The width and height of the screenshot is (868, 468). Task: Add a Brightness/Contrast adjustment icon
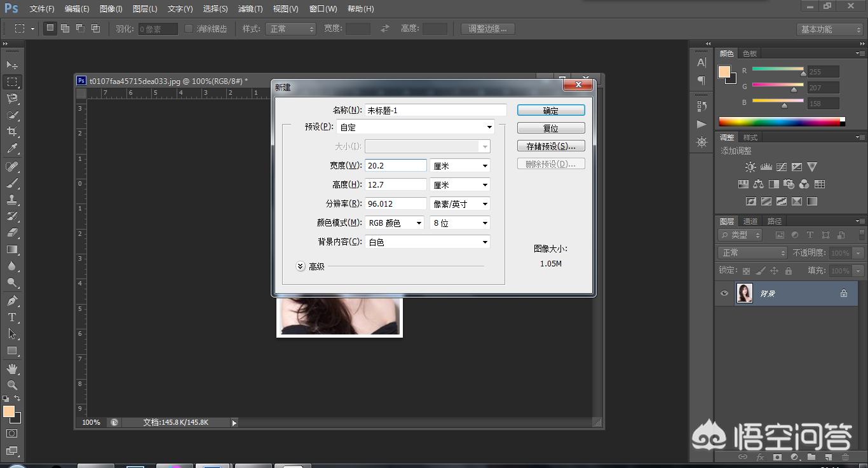coord(750,167)
